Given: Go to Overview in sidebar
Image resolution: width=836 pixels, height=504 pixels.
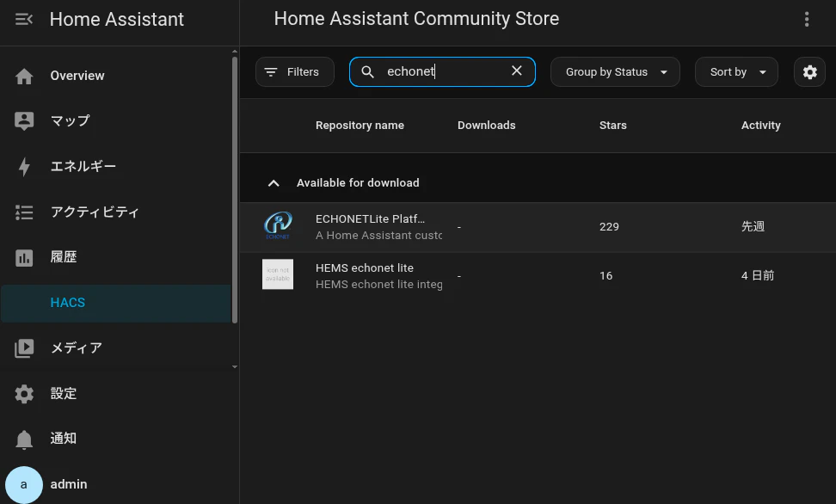Looking at the screenshot, I should point(116,77).
